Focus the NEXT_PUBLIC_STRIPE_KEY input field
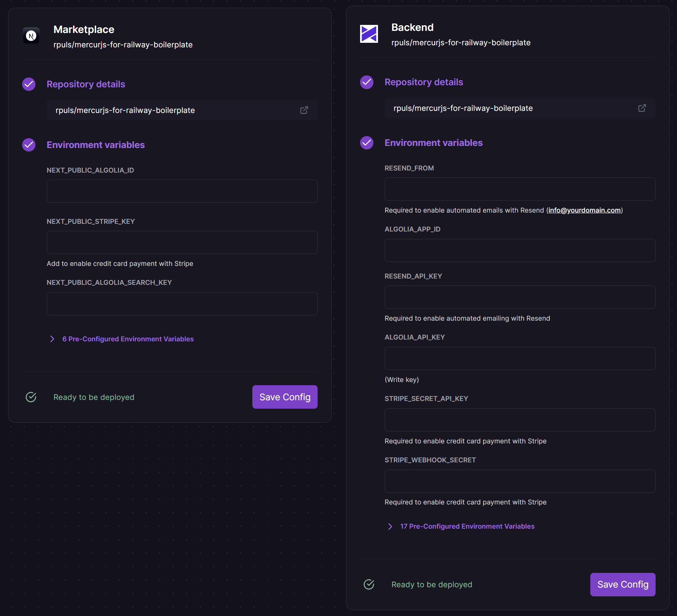This screenshot has width=677, height=616. [x=182, y=242]
